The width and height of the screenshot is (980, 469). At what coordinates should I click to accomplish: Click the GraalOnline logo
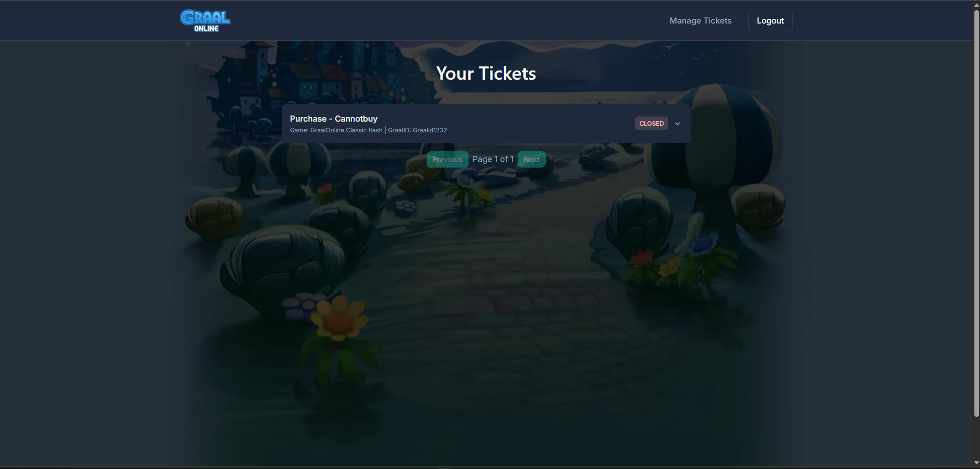coord(205,21)
